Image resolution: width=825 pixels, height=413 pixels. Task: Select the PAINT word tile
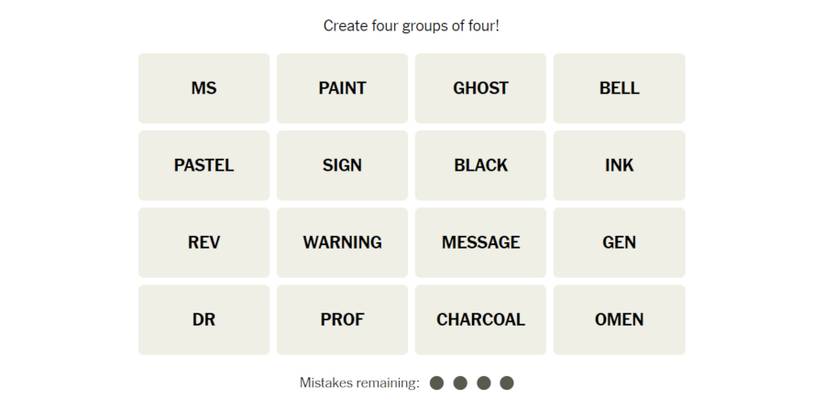coord(342,88)
